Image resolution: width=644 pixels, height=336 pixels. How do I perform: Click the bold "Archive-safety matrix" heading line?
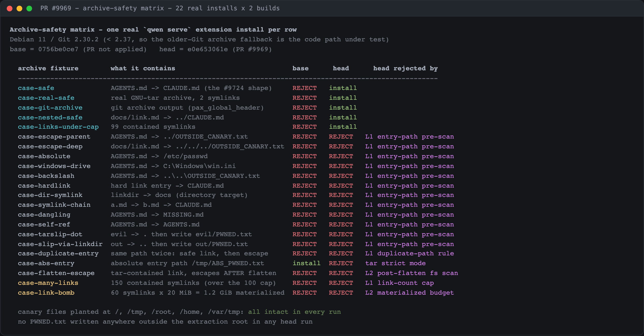153,30
